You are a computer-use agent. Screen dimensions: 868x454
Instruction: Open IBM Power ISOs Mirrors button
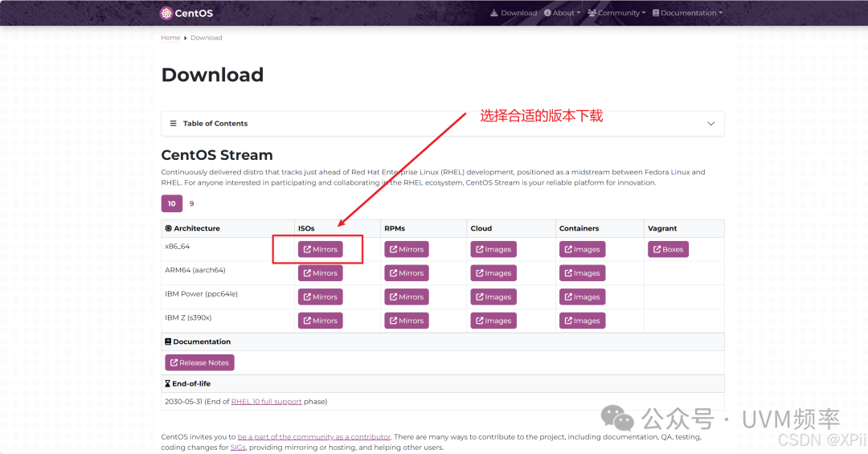click(320, 297)
